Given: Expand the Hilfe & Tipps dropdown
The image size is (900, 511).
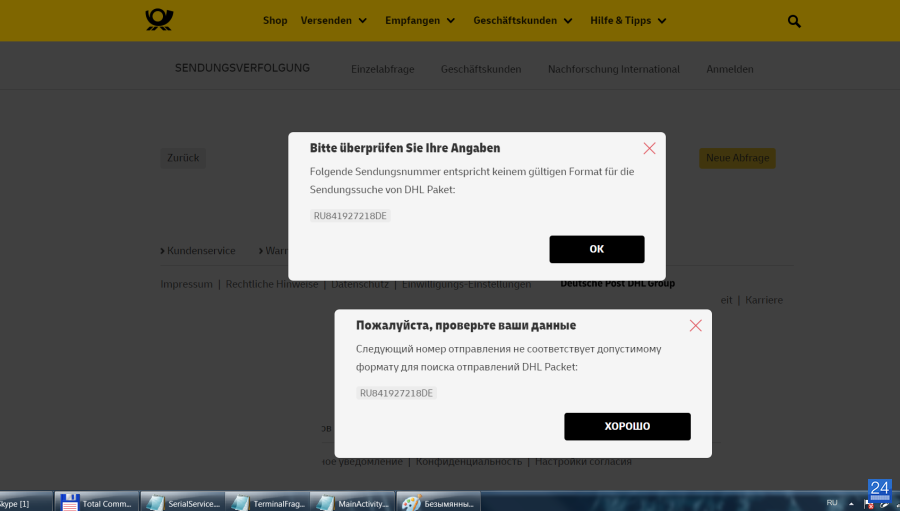Looking at the screenshot, I should tap(628, 21).
